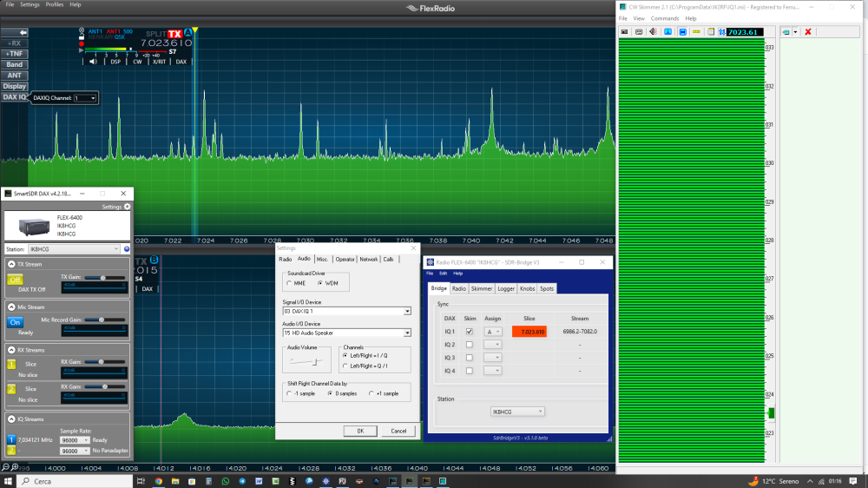Click the CW Skimmer blue save-style icon
Screen dimensions: 868x488
click(x=682, y=32)
